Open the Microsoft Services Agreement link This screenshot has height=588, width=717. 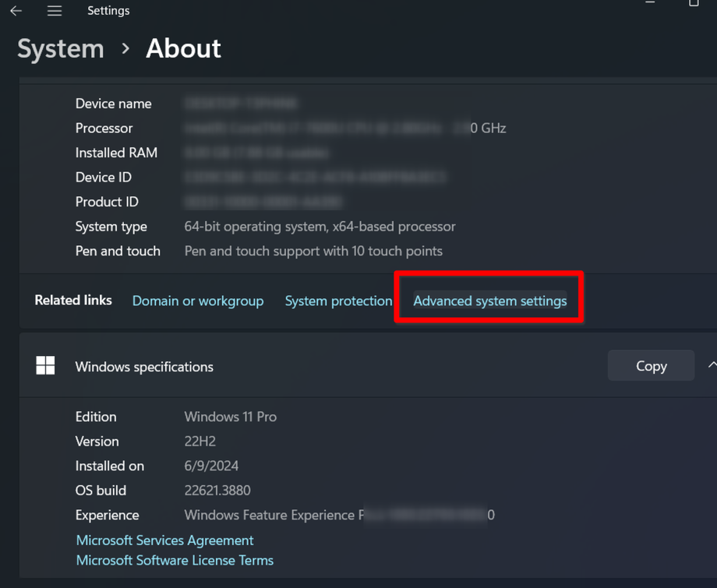164,540
